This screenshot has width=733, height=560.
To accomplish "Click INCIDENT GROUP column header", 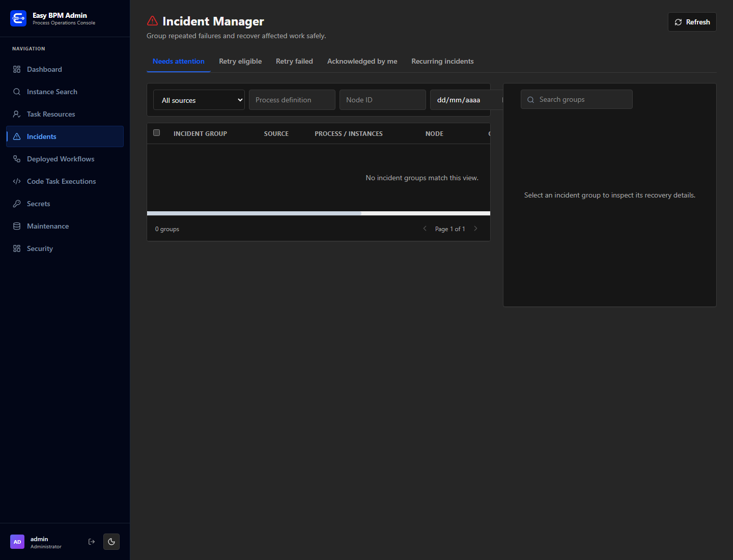I will tap(200, 133).
